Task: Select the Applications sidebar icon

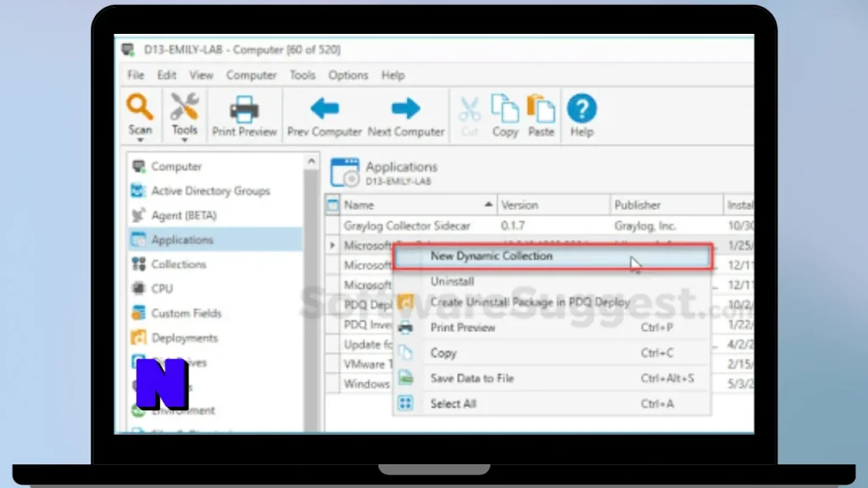Action: [138, 240]
